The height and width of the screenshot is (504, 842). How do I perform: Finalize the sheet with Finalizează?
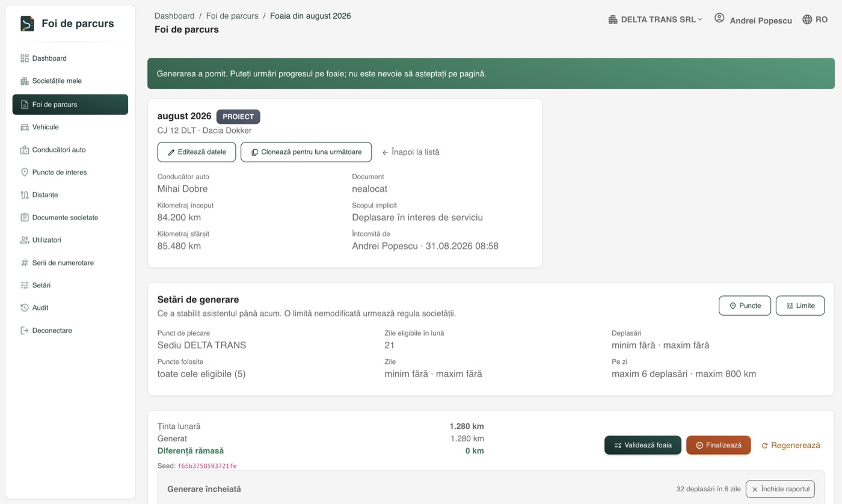point(719,445)
